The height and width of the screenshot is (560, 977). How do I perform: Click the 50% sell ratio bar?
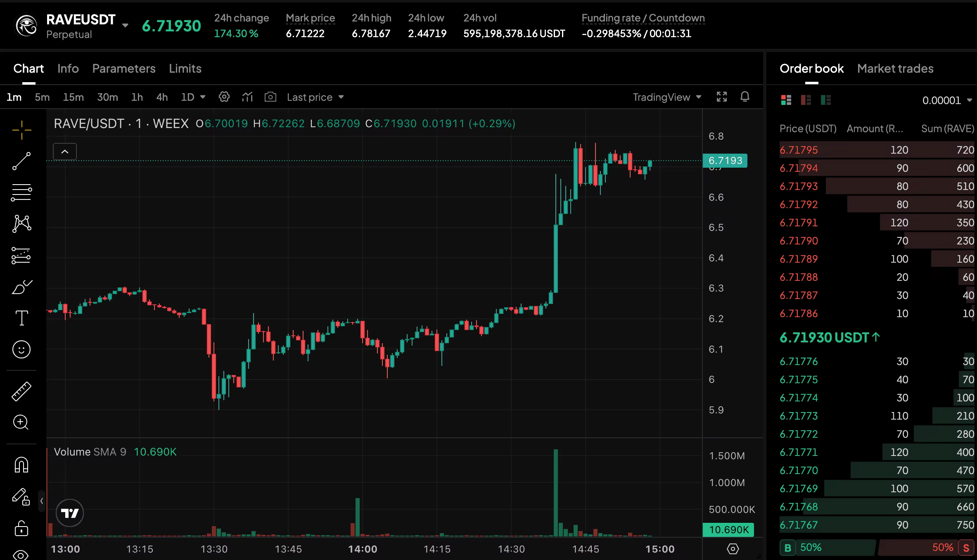pyautogui.click(x=918, y=548)
